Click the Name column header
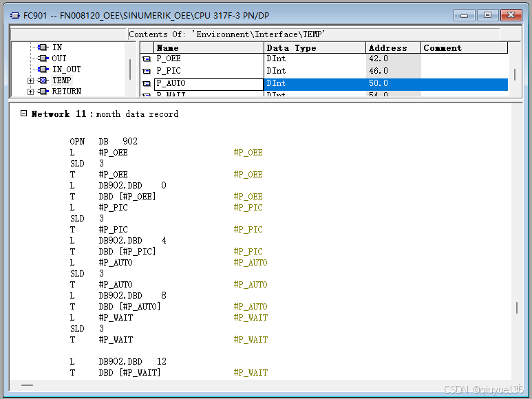 pos(209,47)
